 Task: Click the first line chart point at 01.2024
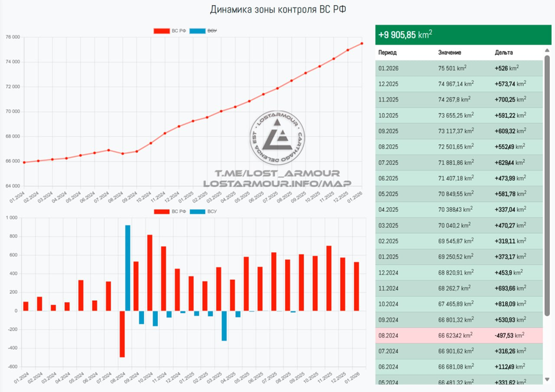pyautogui.click(x=24, y=162)
